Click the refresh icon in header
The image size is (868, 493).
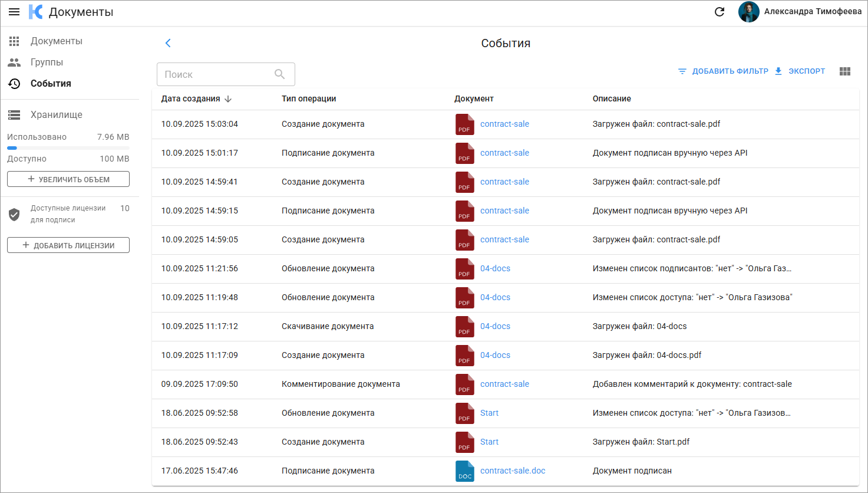[720, 12]
